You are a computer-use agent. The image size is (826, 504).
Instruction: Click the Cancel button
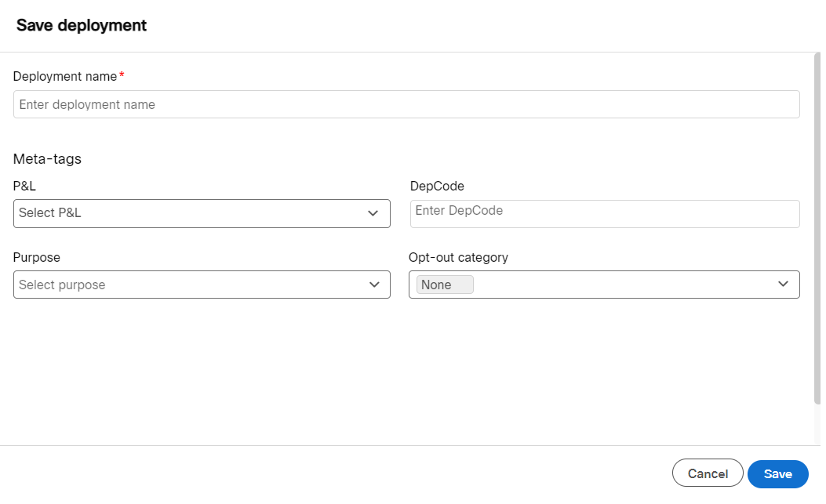[x=707, y=473]
